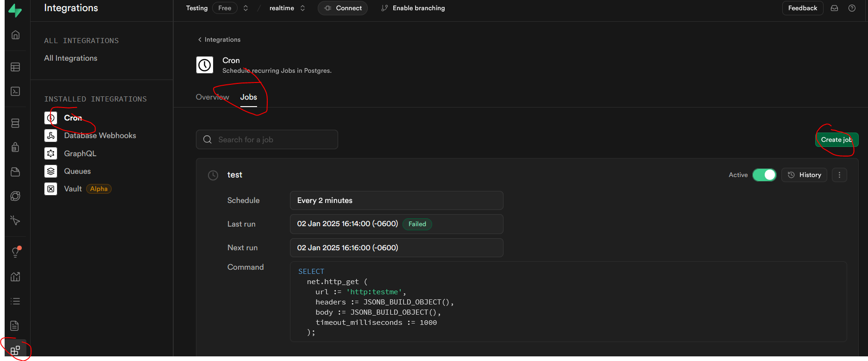Click the GraphQL icon
868x361 pixels.
coord(51,153)
